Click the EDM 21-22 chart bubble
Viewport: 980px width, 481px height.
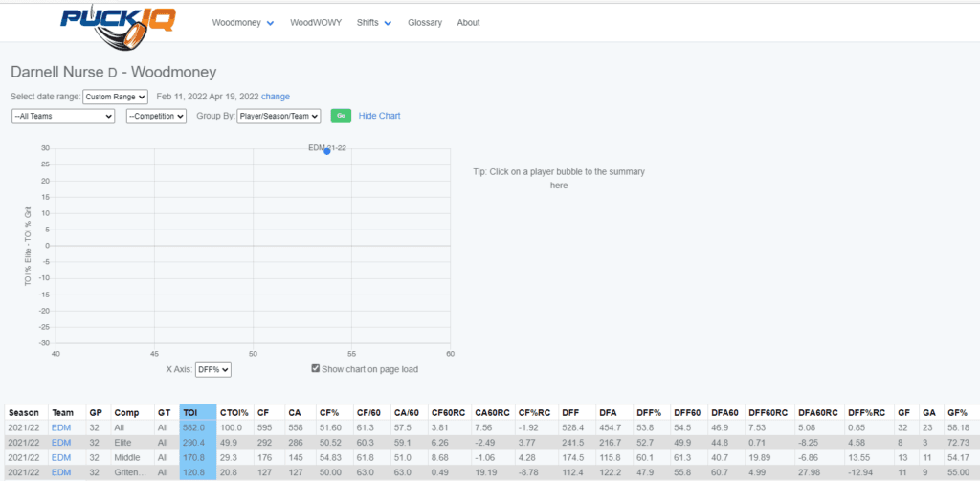(327, 151)
